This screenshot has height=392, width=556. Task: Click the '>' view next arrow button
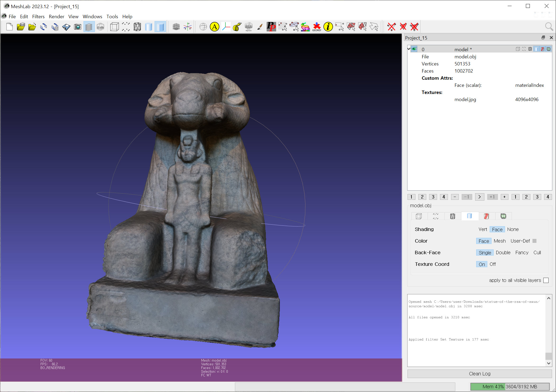click(x=479, y=197)
